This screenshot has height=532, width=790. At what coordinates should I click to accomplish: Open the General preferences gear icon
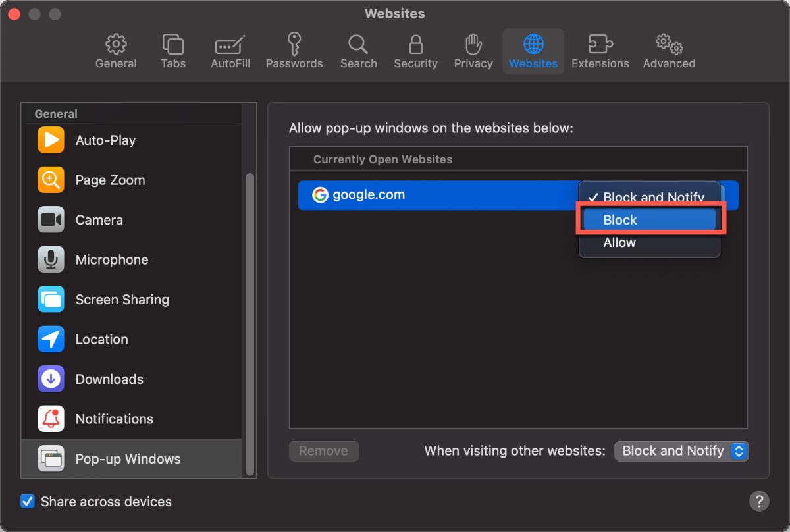click(116, 45)
